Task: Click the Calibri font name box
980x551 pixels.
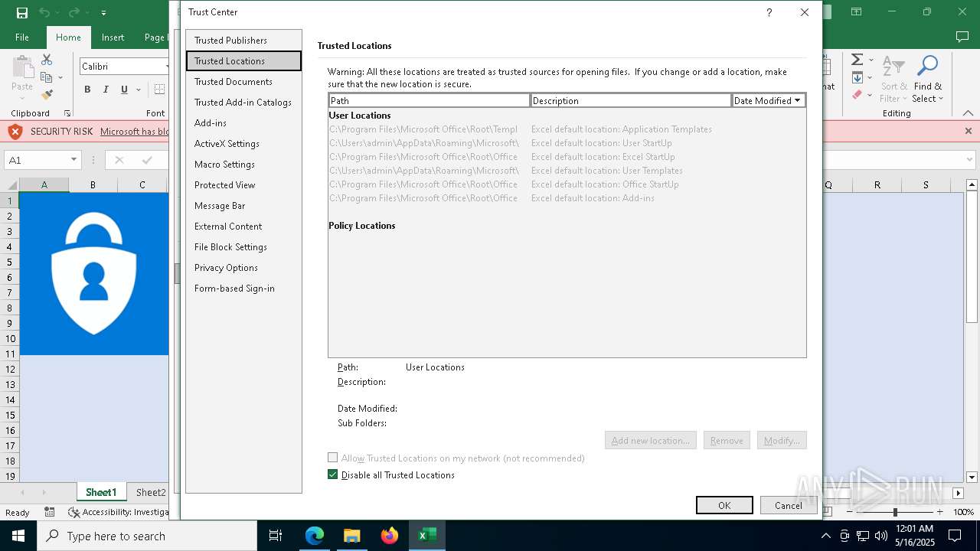Action: [x=124, y=67]
